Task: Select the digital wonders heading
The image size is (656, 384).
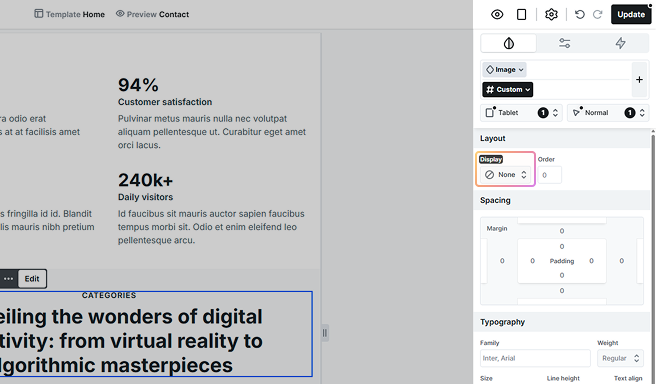Action: (x=131, y=341)
